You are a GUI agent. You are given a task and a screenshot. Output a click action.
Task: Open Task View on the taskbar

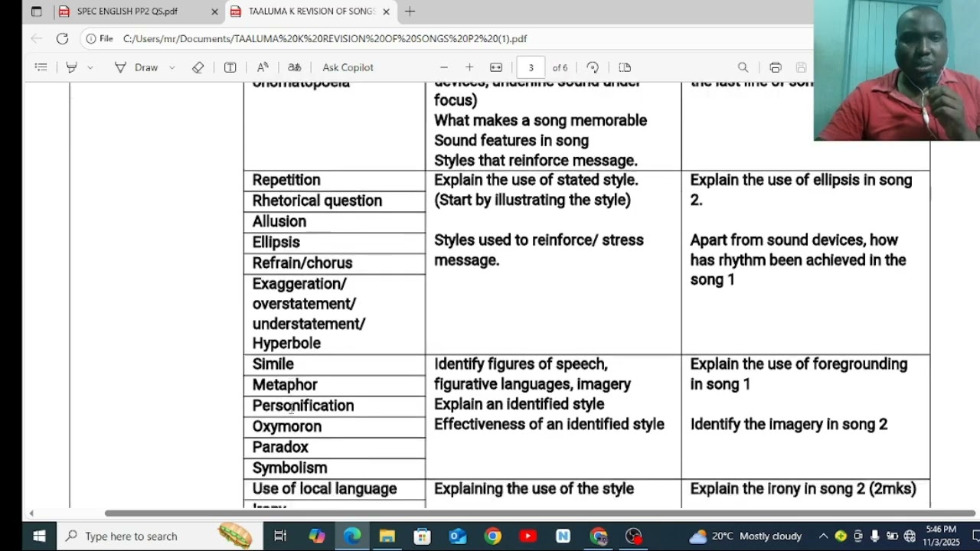tap(280, 536)
